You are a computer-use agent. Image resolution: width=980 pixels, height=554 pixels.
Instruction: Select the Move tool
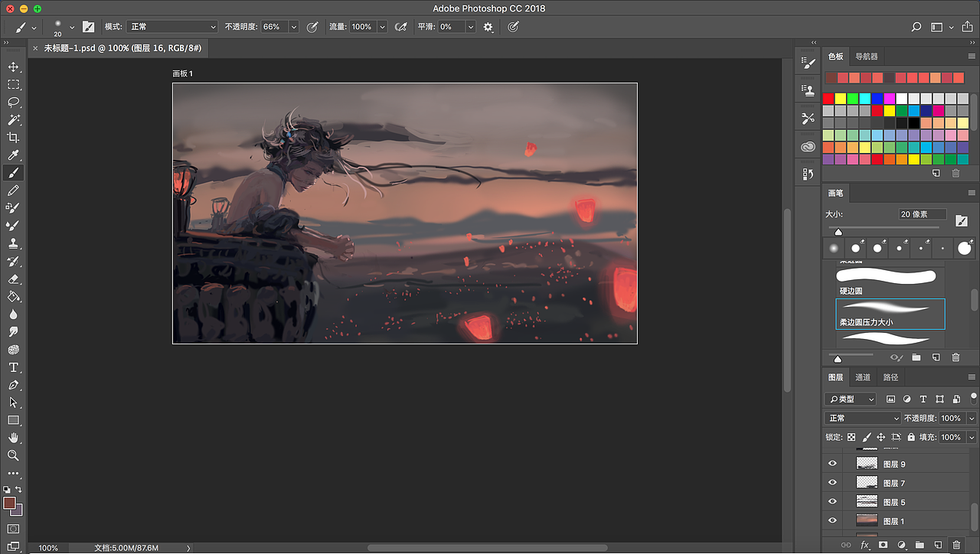click(x=13, y=67)
